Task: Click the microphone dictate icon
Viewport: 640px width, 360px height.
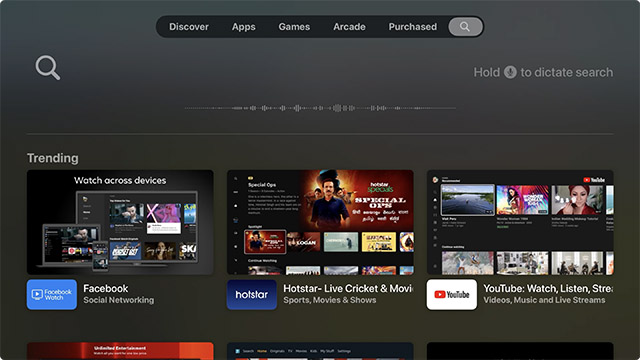Action: [510, 72]
